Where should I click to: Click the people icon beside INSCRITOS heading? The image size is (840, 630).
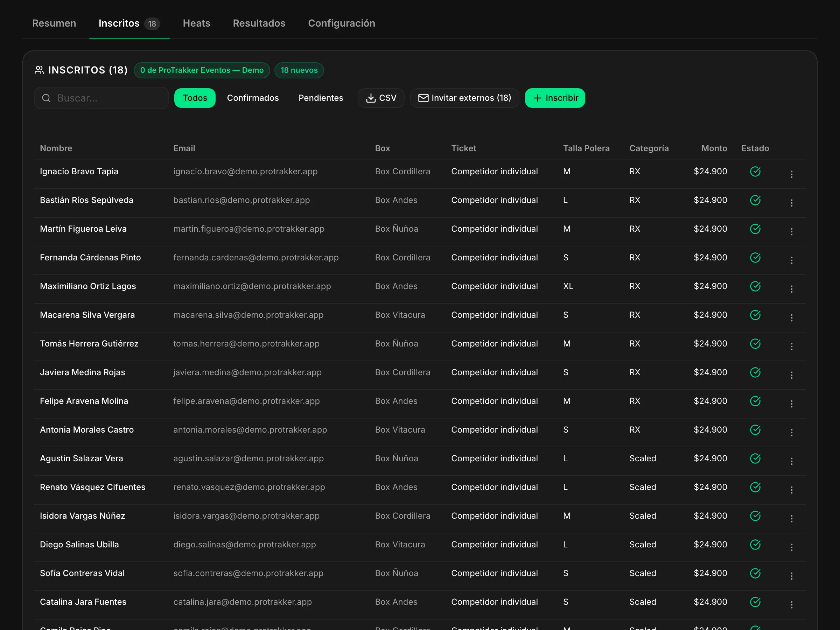39,70
